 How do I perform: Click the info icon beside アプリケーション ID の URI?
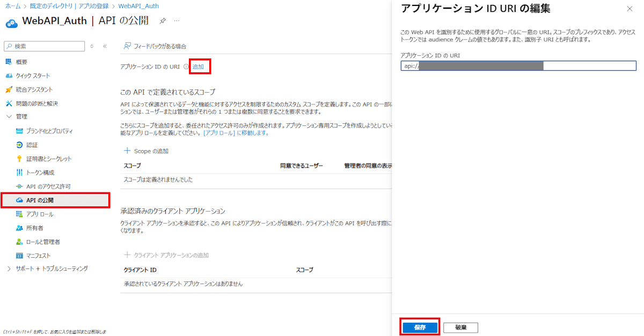click(x=186, y=67)
